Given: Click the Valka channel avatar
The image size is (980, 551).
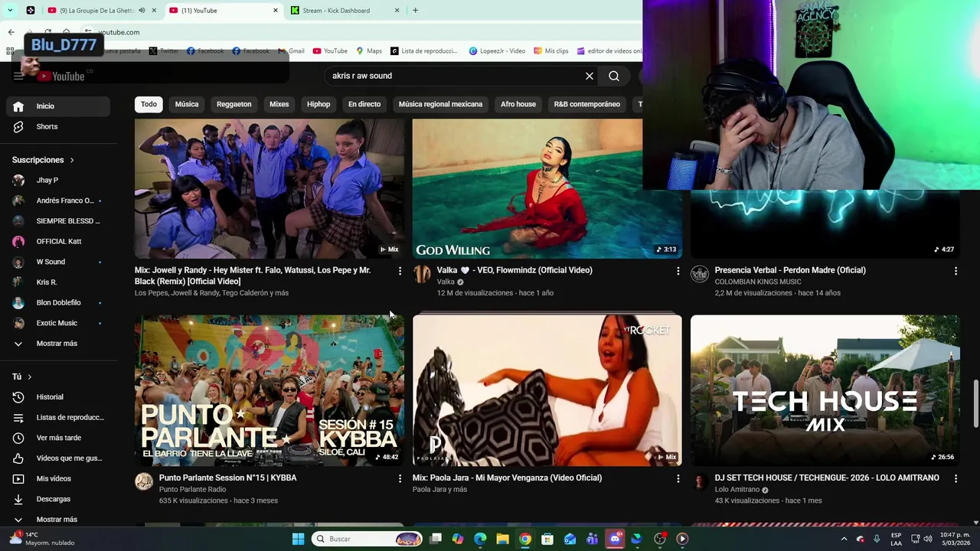Looking at the screenshot, I should pos(422,274).
